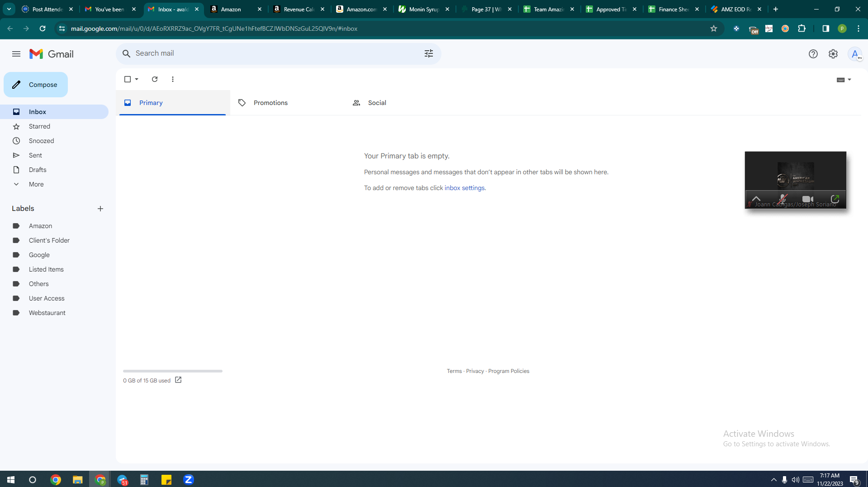Open Gmail settings gear

coord(833,54)
